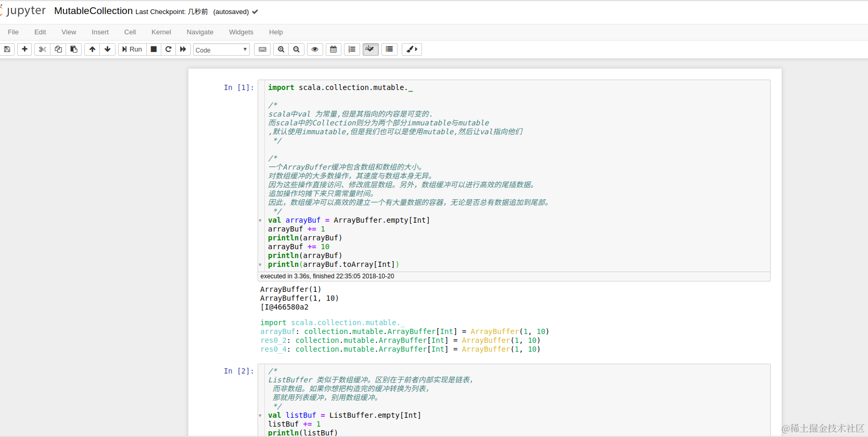This screenshot has width=868, height=437.
Task: Click the calendar icon in the toolbar
Action: [x=334, y=49]
